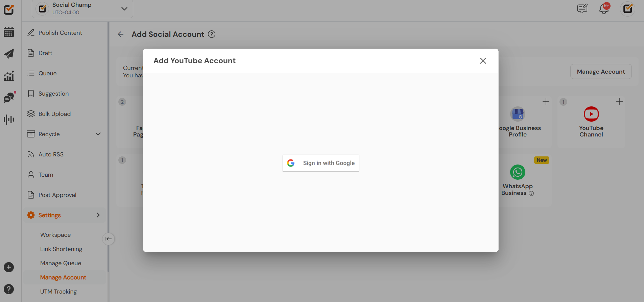
Task: Click the help icon next to Add Social Account
Action: point(212,34)
